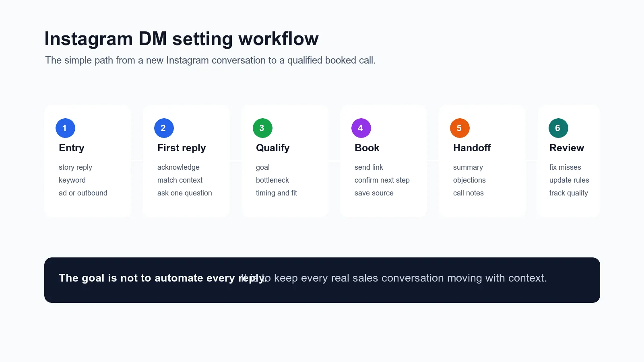Click the 'confirm next step' item
Viewport: 644px width, 362px height.
point(382,180)
